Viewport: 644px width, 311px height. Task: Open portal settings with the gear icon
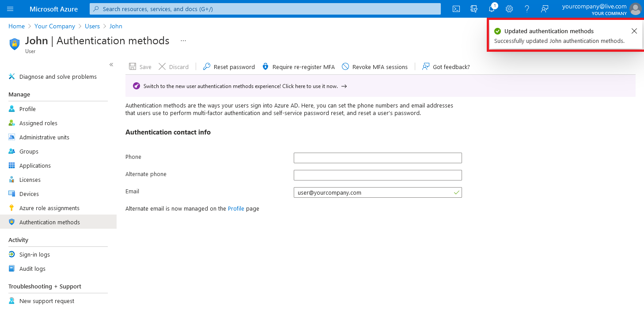point(509,9)
